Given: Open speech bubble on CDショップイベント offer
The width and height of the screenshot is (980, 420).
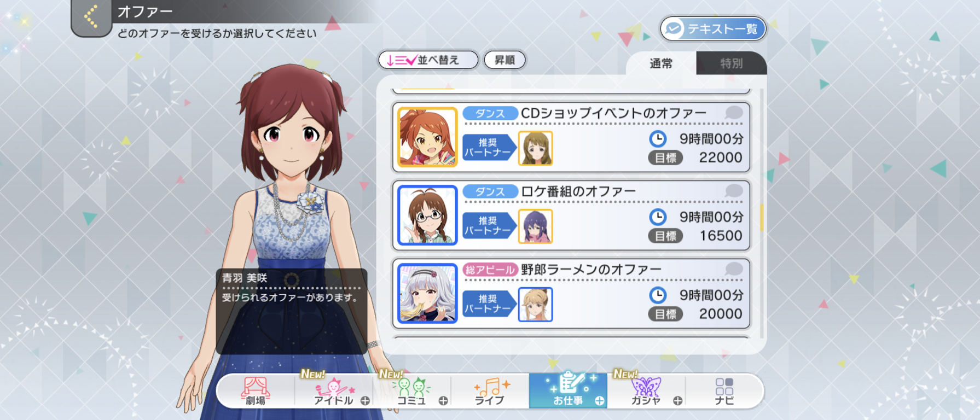Looking at the screenshot, I should (x=734, y=113).
